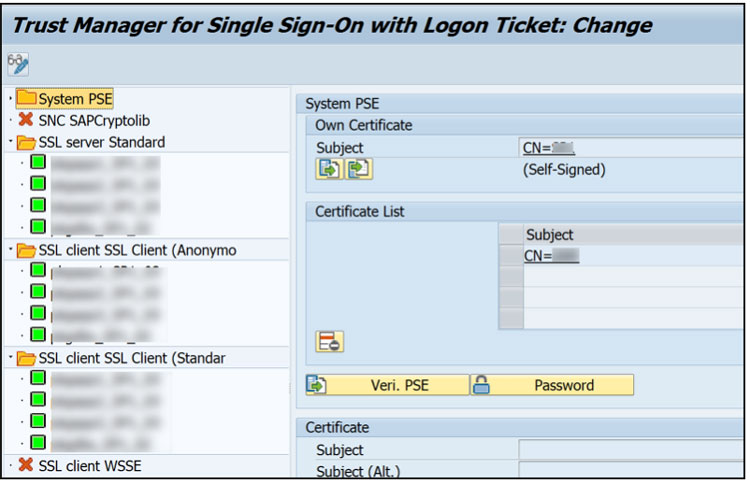
Task: Click the left icon under Own Certificate Subject
Action: tap(327, 169)
